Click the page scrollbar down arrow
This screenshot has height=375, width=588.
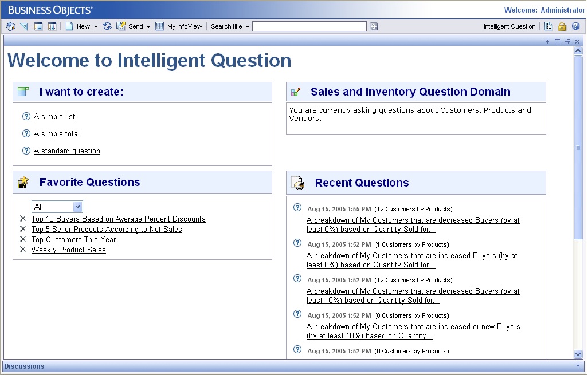(578, 354)
